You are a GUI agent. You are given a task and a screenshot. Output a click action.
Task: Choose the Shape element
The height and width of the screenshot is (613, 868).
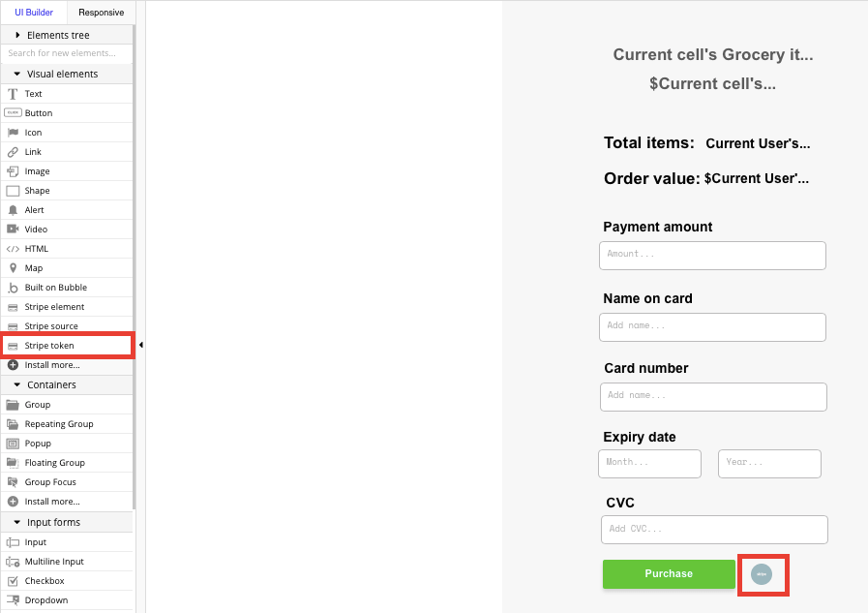pyautogui.click(x=36, y=190)
